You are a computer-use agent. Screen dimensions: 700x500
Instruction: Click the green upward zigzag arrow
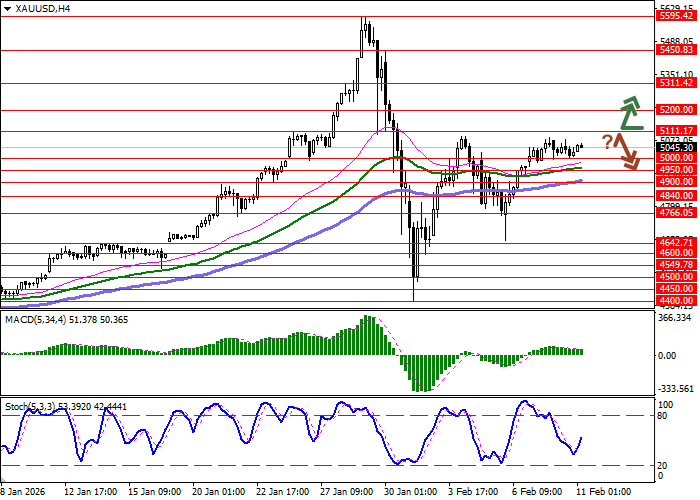point(630,114)
